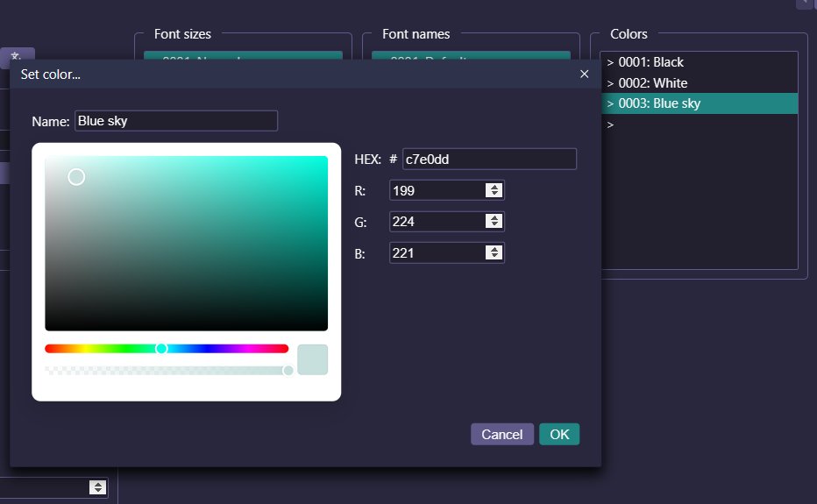Click the saturation picker circle handle
Viewport: 817px width, 504px height.
coord(76,177)
